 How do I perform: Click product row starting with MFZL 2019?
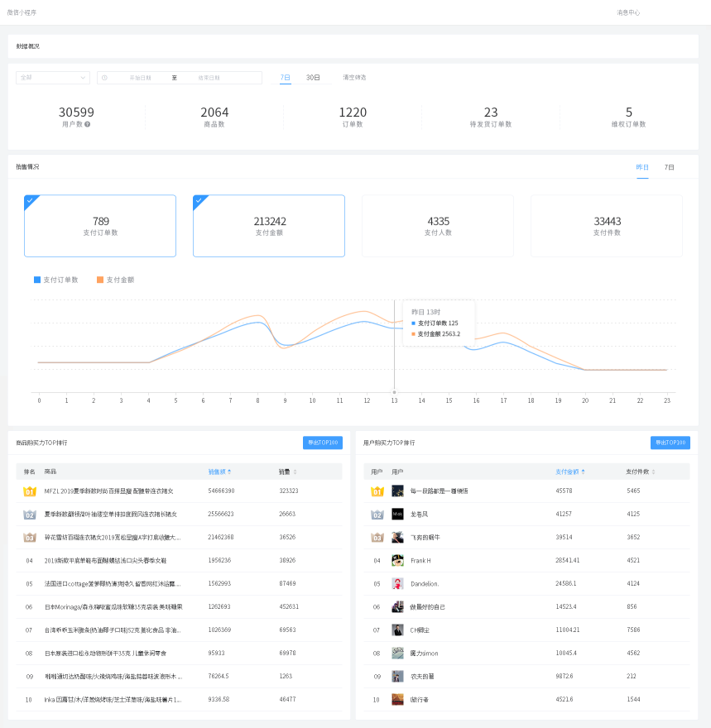179,491
